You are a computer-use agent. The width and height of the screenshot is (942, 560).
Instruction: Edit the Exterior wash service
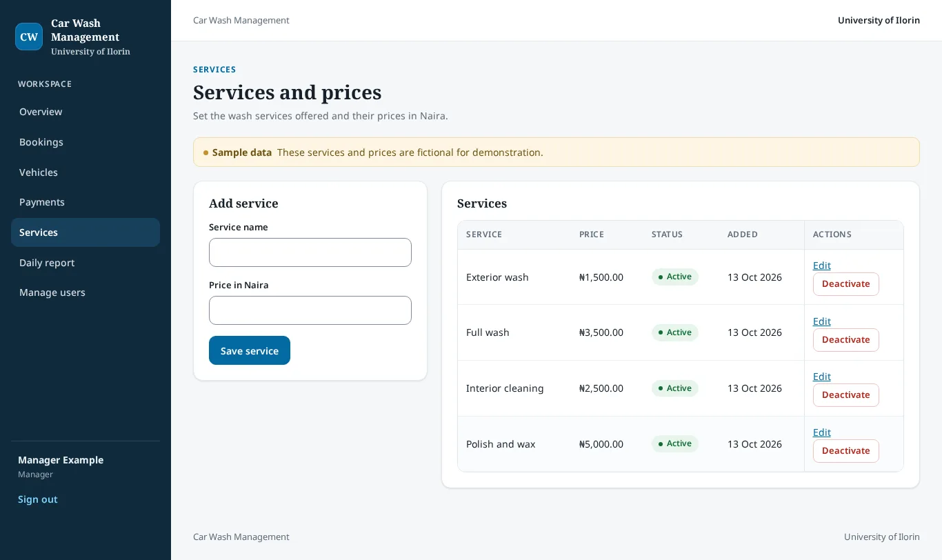click(x=822, y=266)
